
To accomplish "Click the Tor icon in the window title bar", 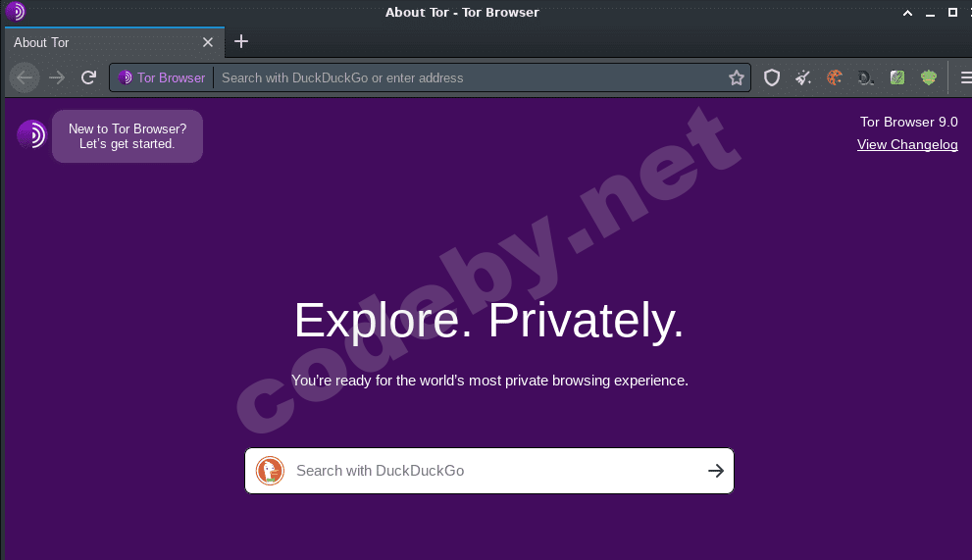I will click(16, 11).
